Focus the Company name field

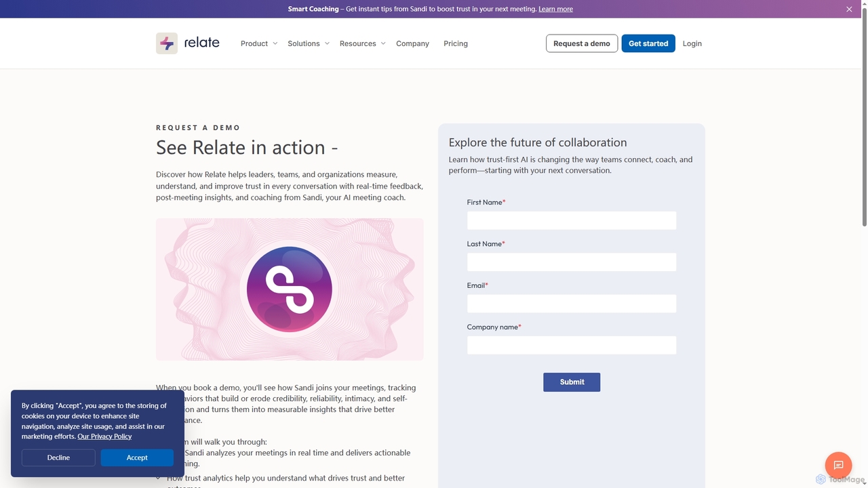572,345
